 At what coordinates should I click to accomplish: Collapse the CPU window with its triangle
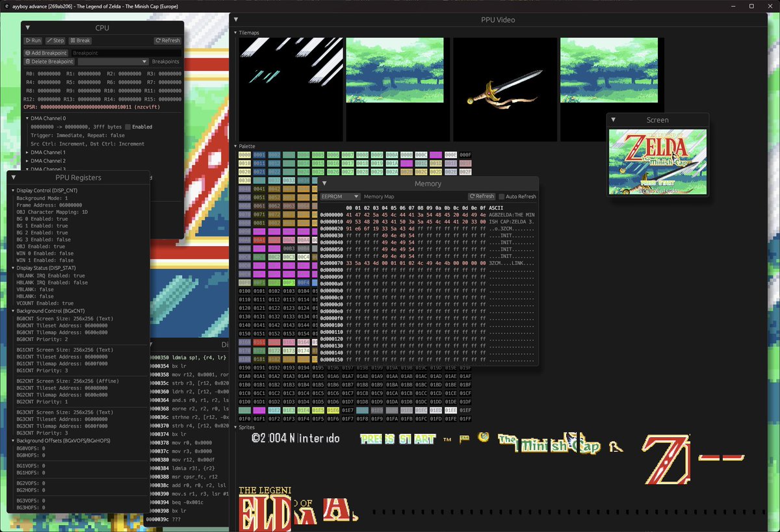point(28,28)
